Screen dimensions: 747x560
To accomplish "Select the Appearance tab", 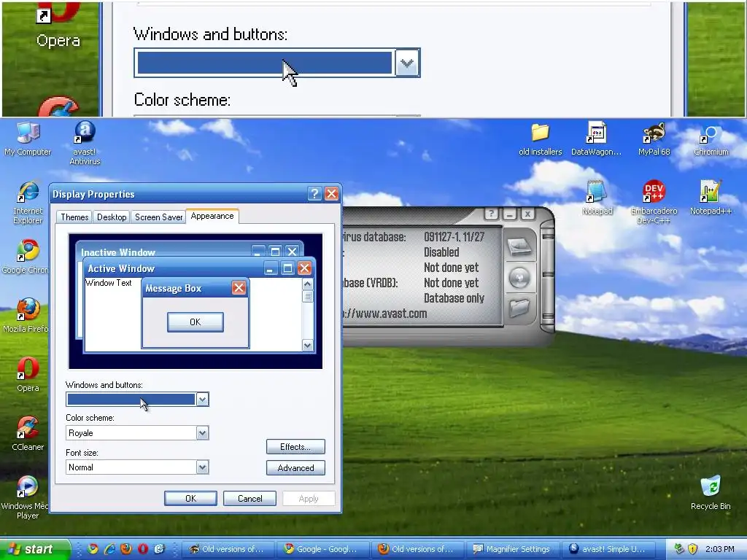I will [x=212, y=216].
